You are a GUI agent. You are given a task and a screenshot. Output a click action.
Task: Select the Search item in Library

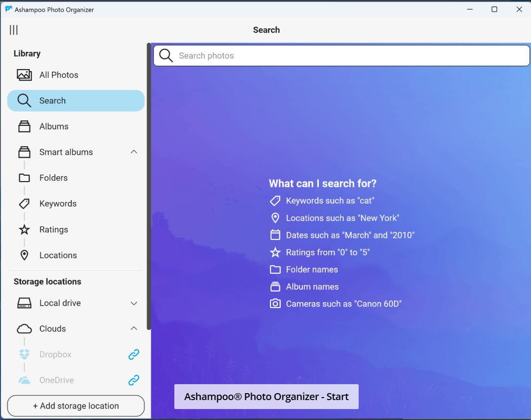(52, 101)
